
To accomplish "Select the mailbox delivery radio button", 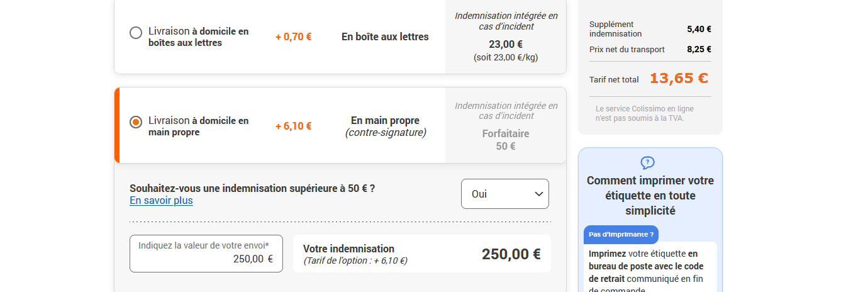I will pos(136,33).
